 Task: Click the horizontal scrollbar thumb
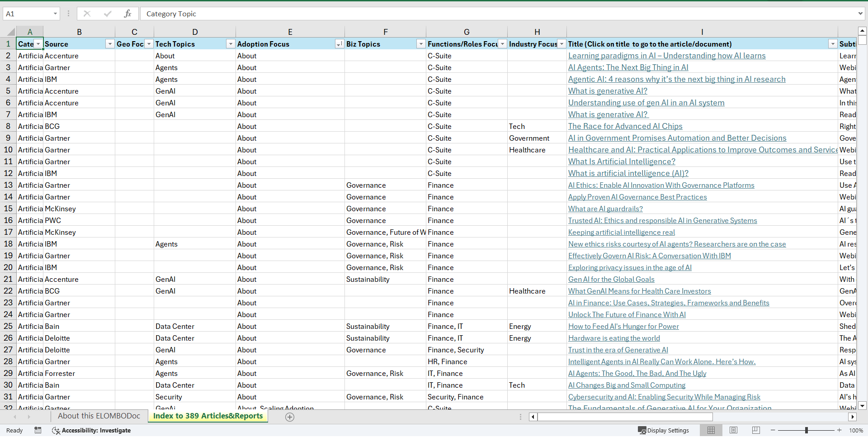pos(625,417)
